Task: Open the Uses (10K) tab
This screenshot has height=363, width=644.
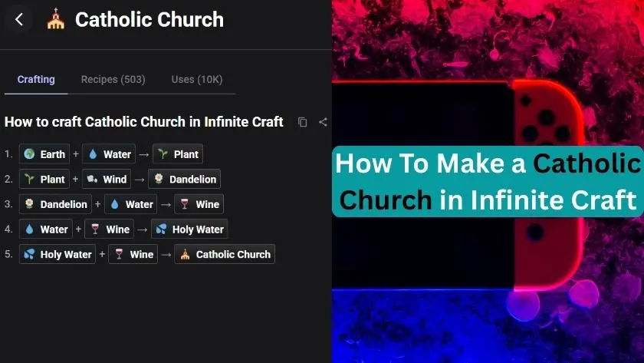Action: coord(197,79)
